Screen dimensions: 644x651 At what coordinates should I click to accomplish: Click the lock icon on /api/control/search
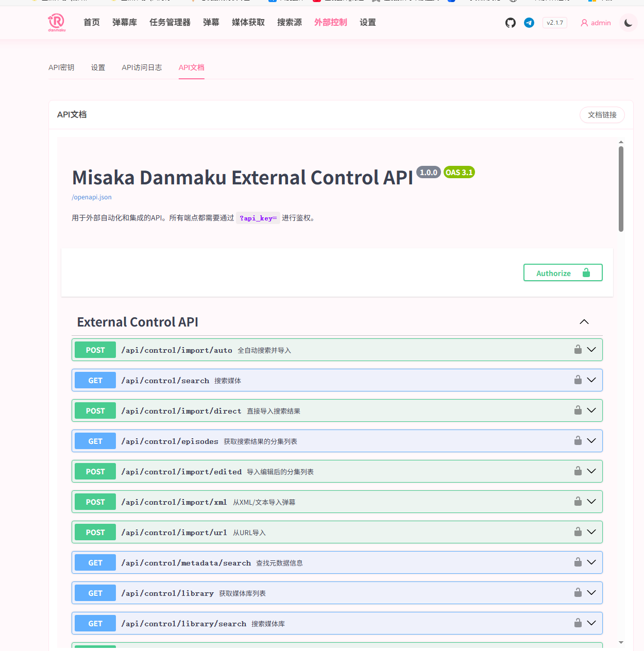click(577, 380)
